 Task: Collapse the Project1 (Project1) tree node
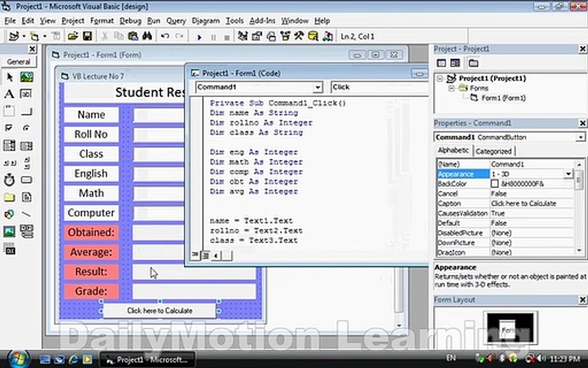click(440, 79)
